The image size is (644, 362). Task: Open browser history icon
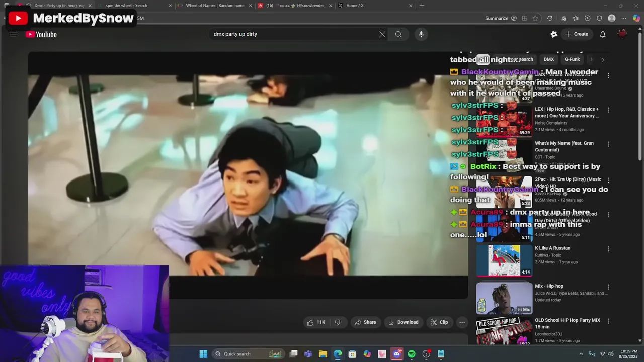(x=588, y=18)
